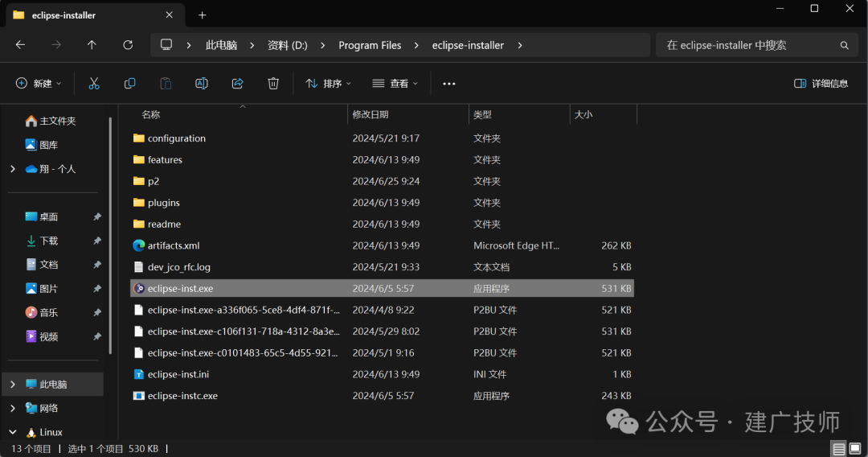Switch to large thumbnails view icon in status bar
Screen dimensions: 868x457
(855, 448)
